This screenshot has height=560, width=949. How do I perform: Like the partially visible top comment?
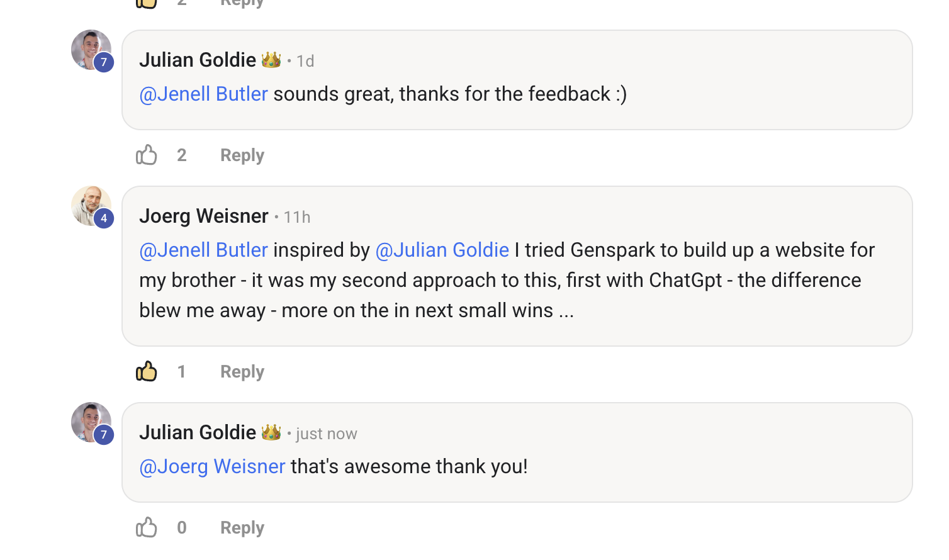[x=147, y=4]
